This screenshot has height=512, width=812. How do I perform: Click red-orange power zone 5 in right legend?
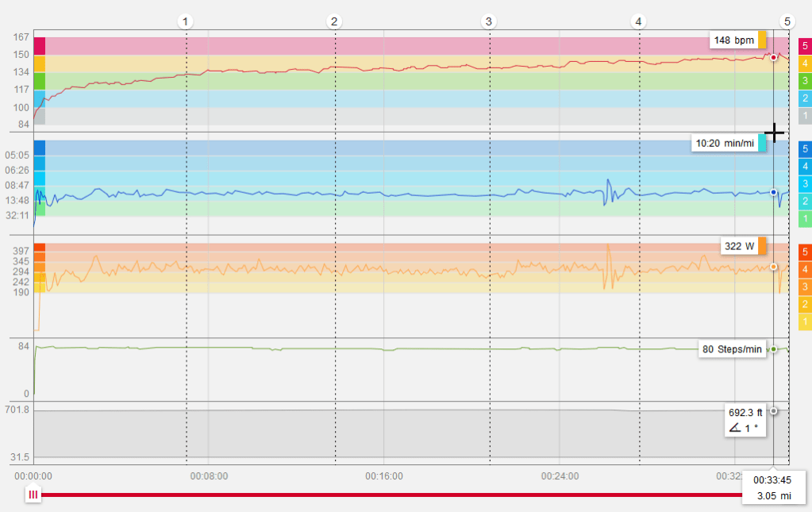click(x=805, y=252)
